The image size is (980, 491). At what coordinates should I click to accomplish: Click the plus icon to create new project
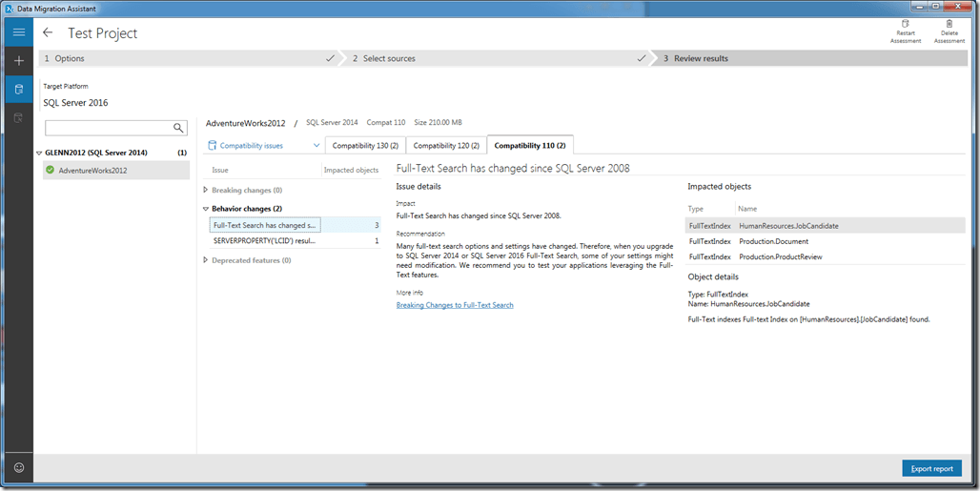[x=19, y=61]
